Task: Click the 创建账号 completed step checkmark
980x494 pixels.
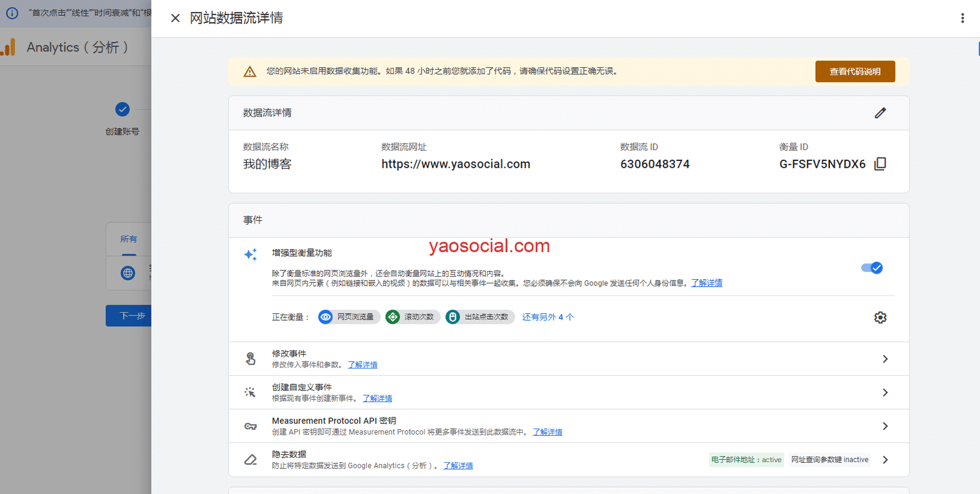Action: coord(123,110)
